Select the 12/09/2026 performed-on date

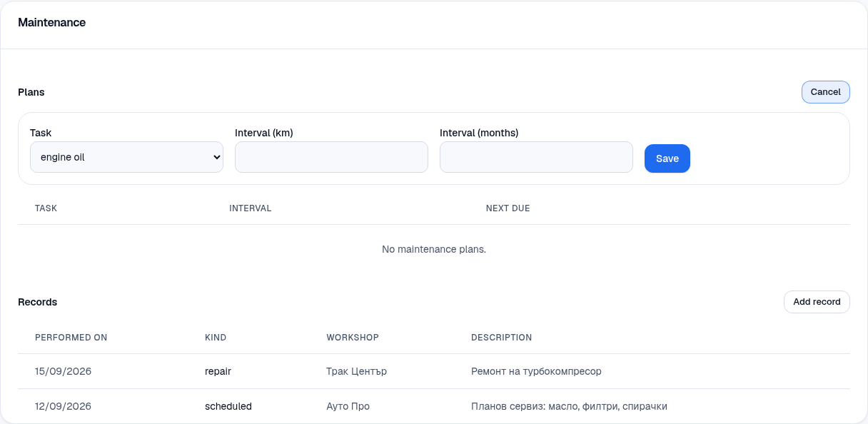(x=64, y=406)
